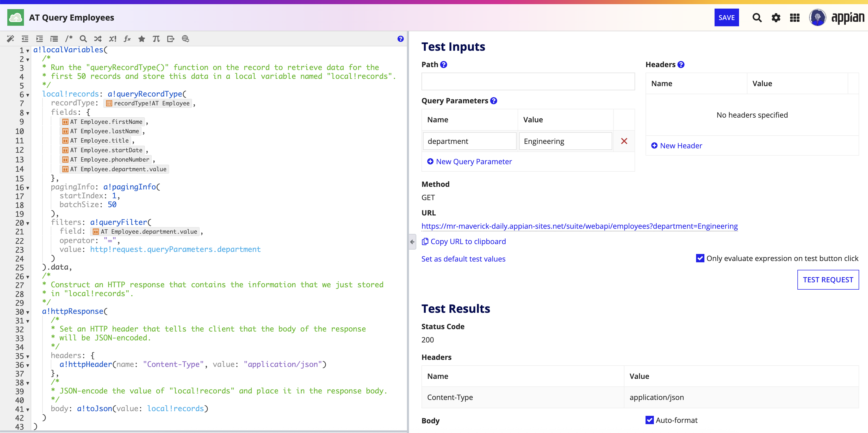Open expression editor help icon
This screenshot has height=433, width=868.
[x=400, y=39]
